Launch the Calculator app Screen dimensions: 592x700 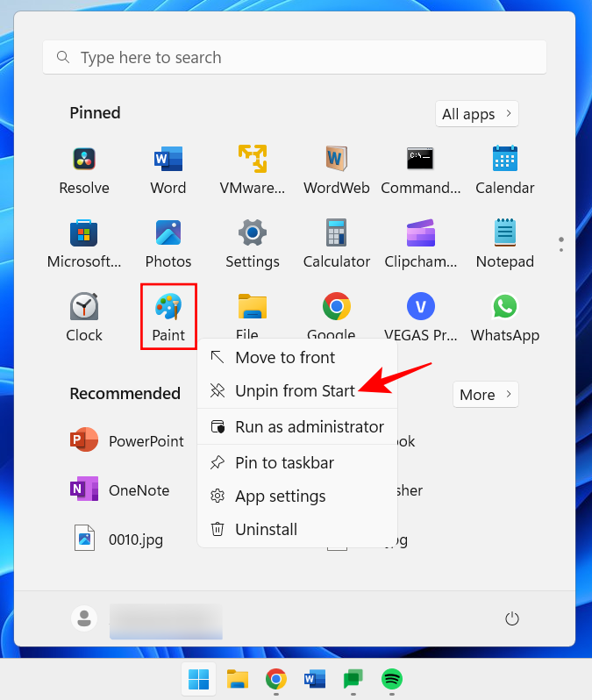click(x=336, y=243)
